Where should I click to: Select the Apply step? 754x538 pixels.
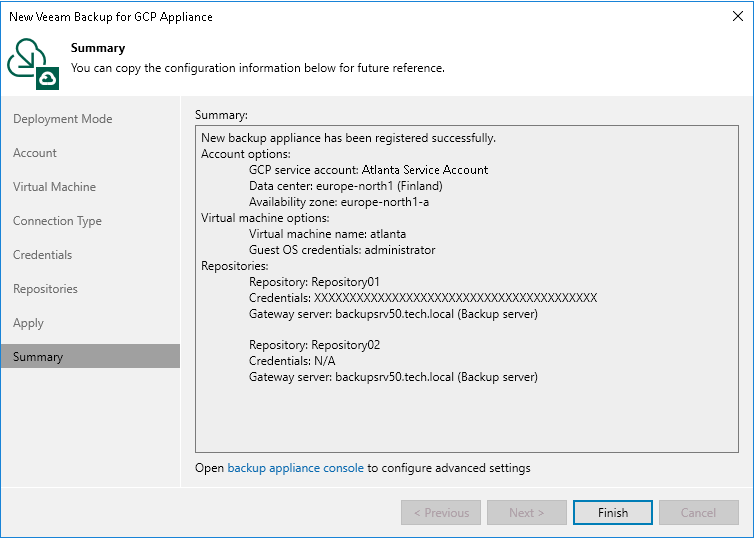pyautogui.click(x=28, y=323)
